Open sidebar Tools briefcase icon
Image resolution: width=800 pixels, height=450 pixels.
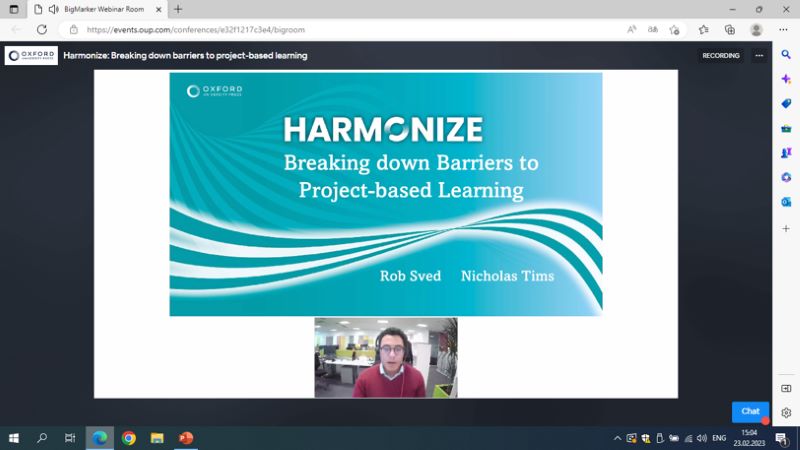(786, 128)
